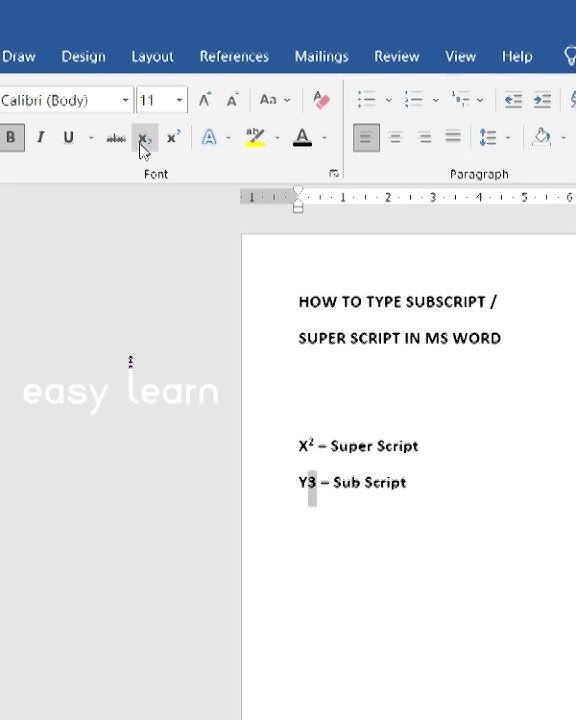Toggle Strikethrough formatting
576x720 pixels.
[116, 138]
